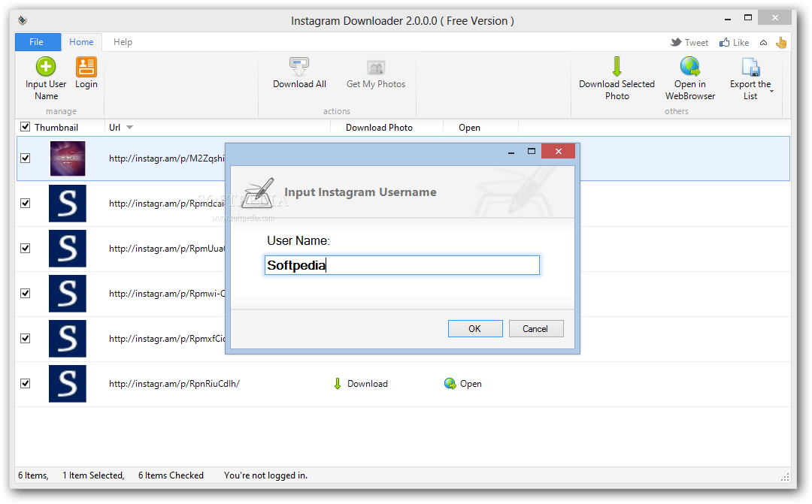Click the Tweet bird icon
This screenshot has height=504, width=812.
675,42
